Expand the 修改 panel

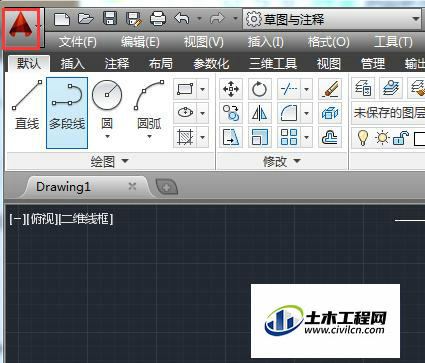point(282,162)
